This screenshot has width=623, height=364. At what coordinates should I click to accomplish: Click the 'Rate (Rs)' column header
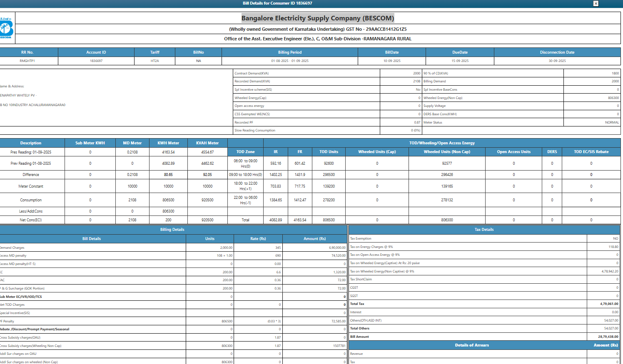(x=258, y=239)
